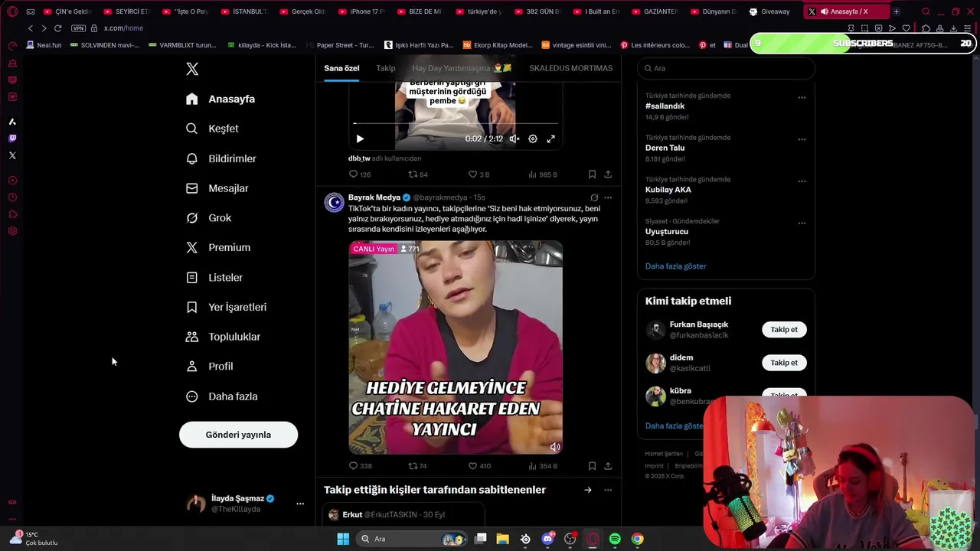Open Listeler in sidebar

(x=214, y=278)
